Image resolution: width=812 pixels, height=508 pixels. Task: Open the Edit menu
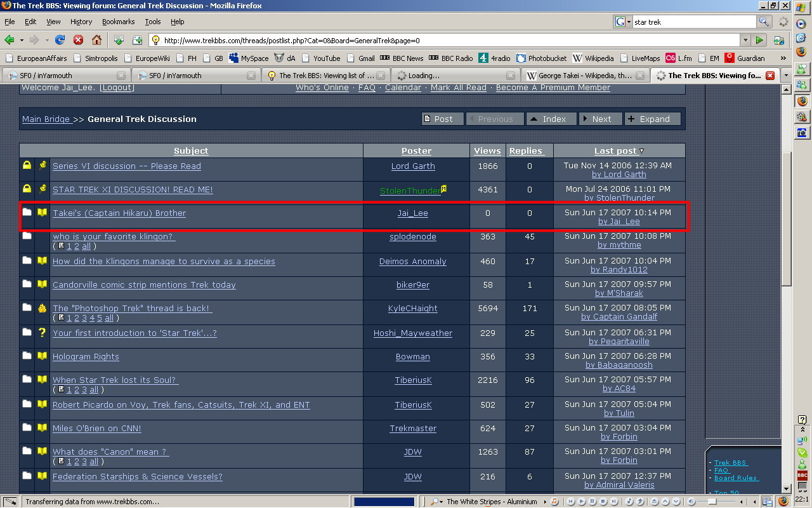[30, 22]
